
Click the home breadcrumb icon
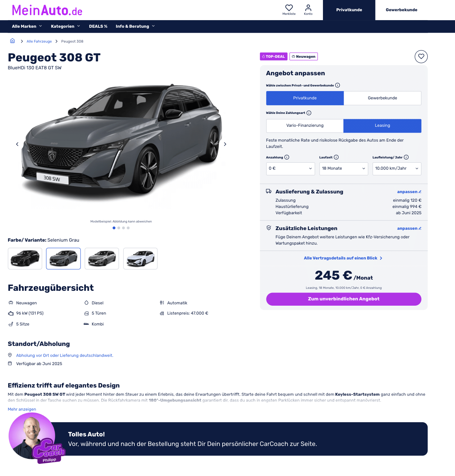click(x=13, y=41)
